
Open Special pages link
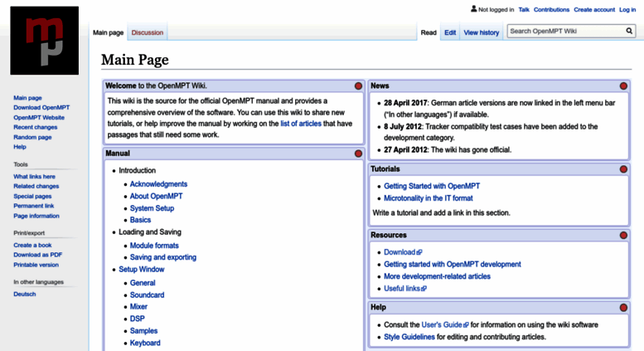point(32,196)
